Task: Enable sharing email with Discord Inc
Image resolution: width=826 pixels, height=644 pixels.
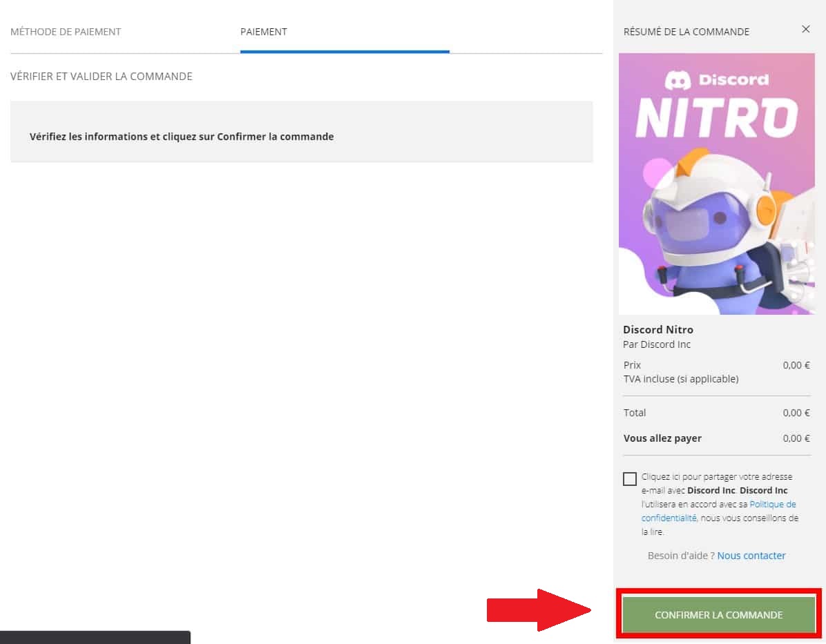Action: [630, 479]
